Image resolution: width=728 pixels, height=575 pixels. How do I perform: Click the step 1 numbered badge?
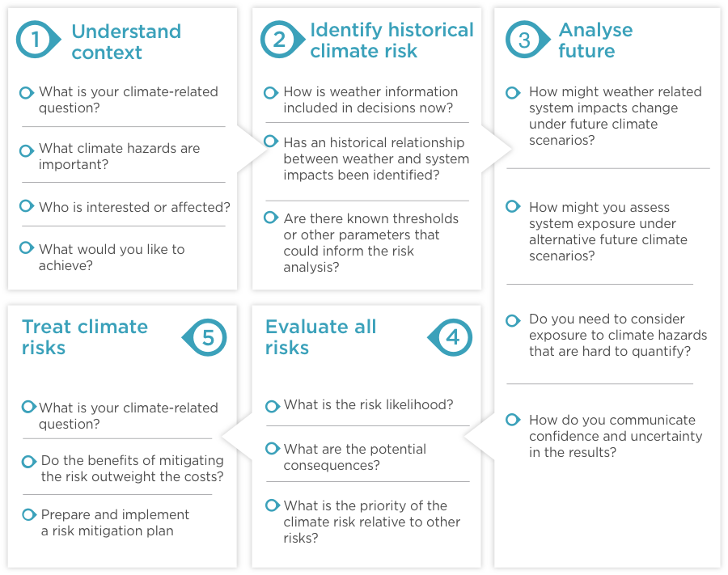point(35,40)
